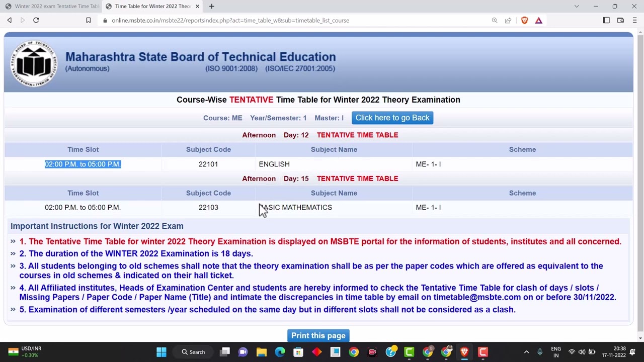Screen dimensions: 644x362
Task: Click the Day 15 time slot 02:00 P.M. to 05:00 P.M.
Action: coord(83,207)
